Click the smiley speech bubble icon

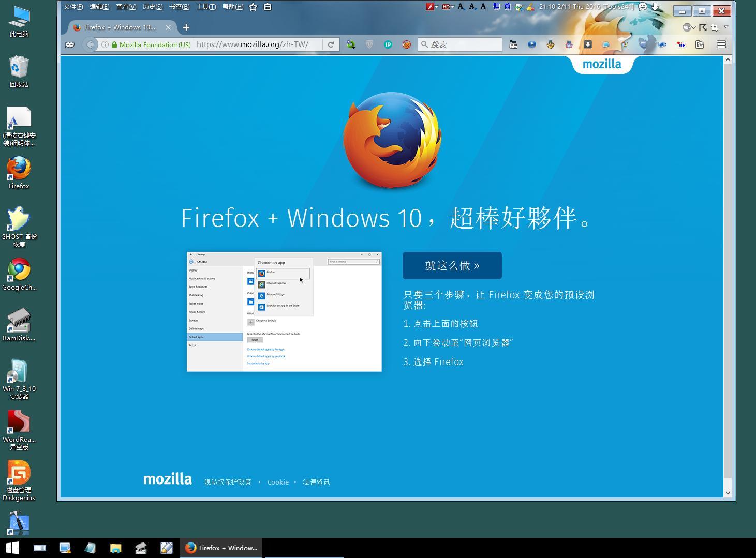point(643,7)
